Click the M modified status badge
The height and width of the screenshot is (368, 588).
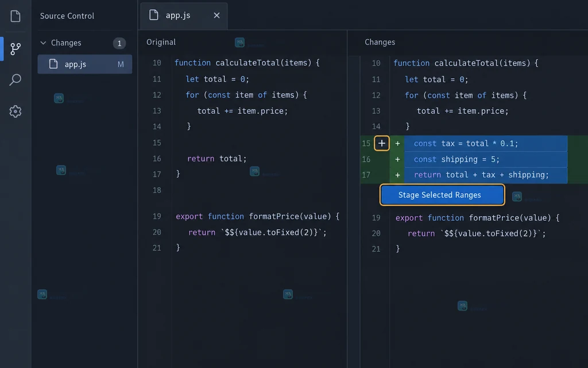[x=121, y=64]
